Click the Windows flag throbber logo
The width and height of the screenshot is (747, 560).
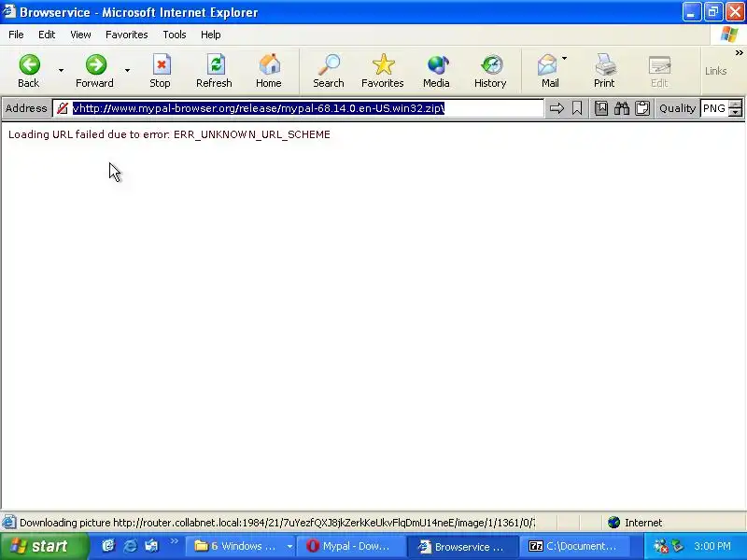(728, 35)
